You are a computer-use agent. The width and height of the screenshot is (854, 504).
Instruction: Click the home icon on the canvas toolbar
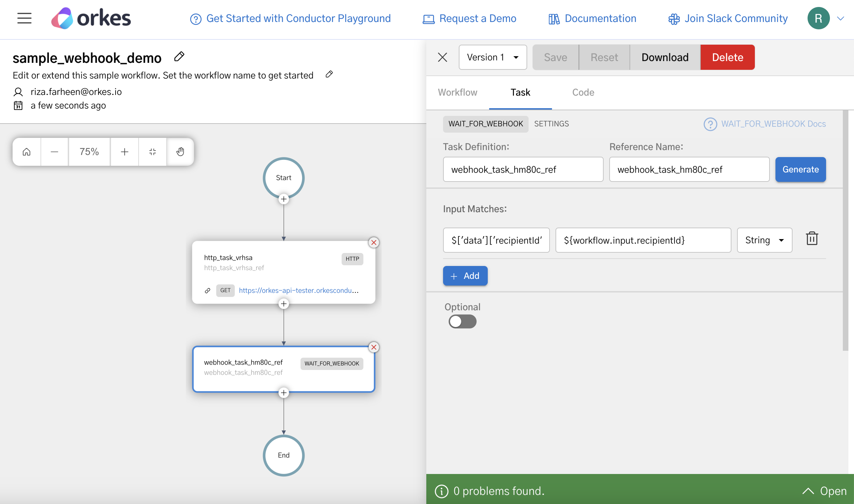coord(26,151)
